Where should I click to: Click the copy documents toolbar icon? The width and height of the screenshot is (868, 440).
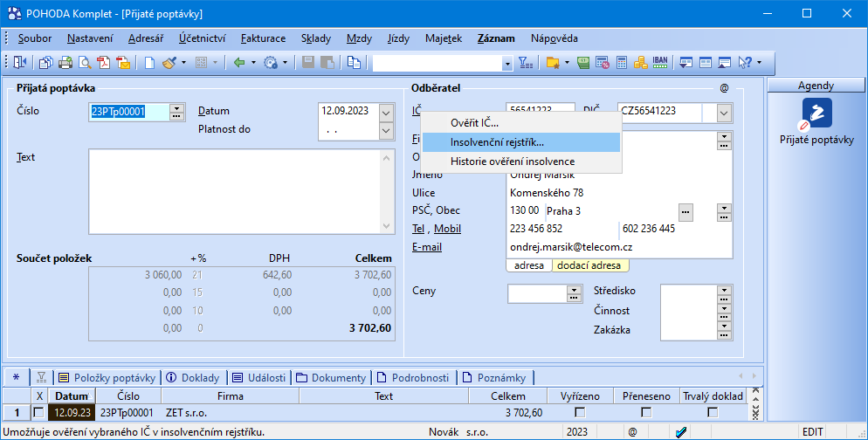click(46, 63)
